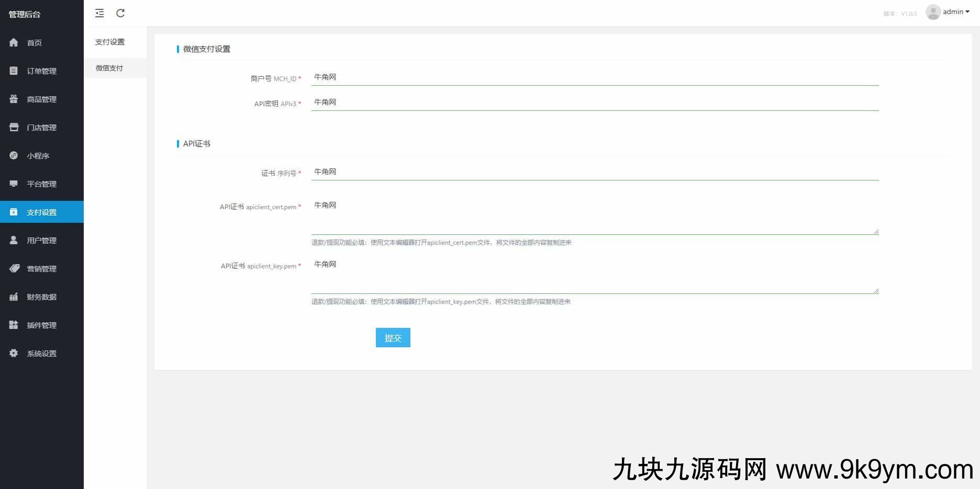The image size is (980, 489).
Task: Click the 证书 序列号 input field
Action: (594, 172)
